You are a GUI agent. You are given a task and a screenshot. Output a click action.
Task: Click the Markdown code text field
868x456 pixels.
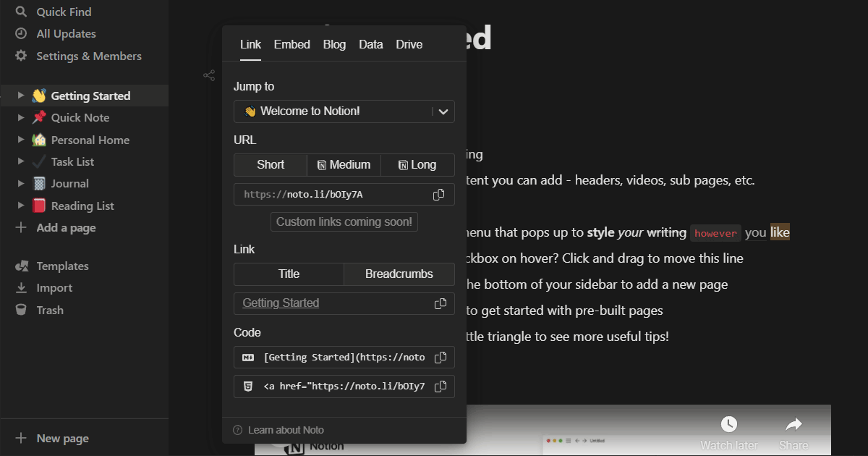344,357
